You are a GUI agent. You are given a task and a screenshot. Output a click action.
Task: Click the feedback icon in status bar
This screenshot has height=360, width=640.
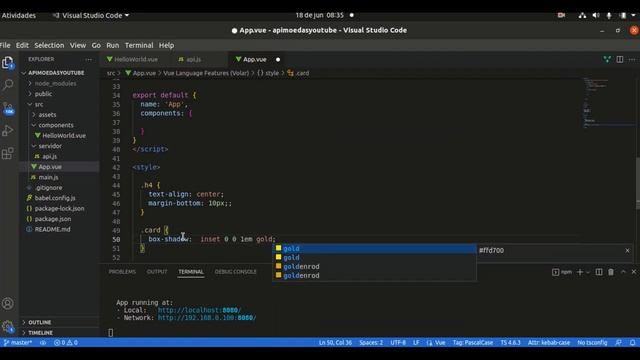[x=619, y=342]
